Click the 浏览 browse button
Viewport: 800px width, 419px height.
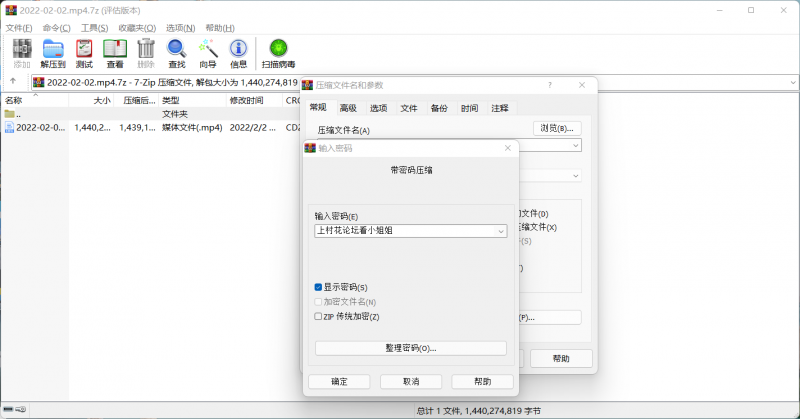pos(557,129)
